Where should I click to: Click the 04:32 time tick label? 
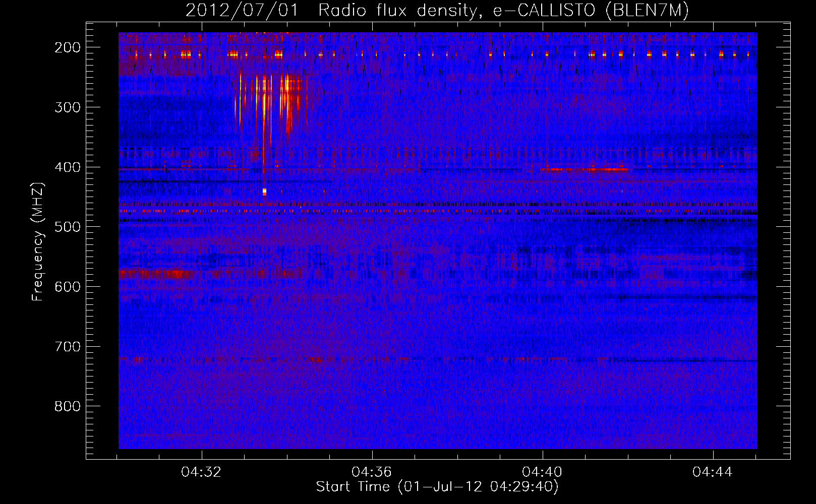[x=201, y=472]
